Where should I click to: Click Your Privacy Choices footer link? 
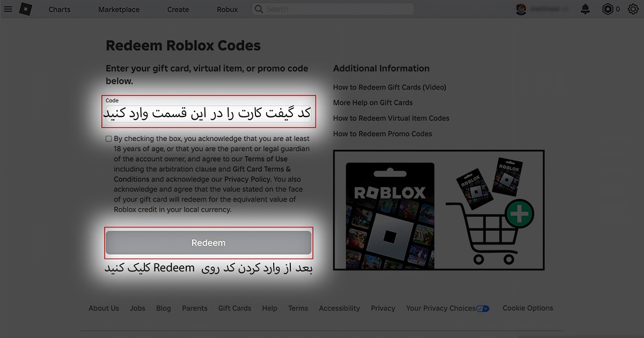[x=441, y=308]
